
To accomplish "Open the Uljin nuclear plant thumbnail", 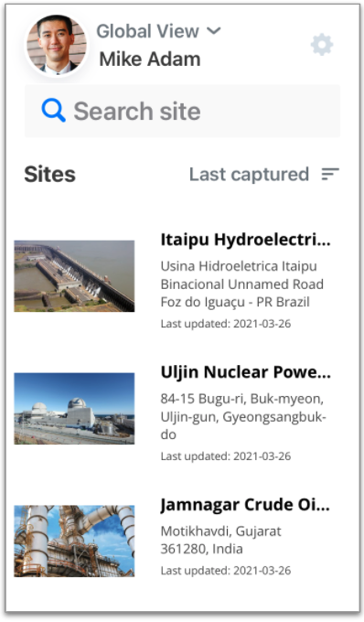I will tap(74, 408).
